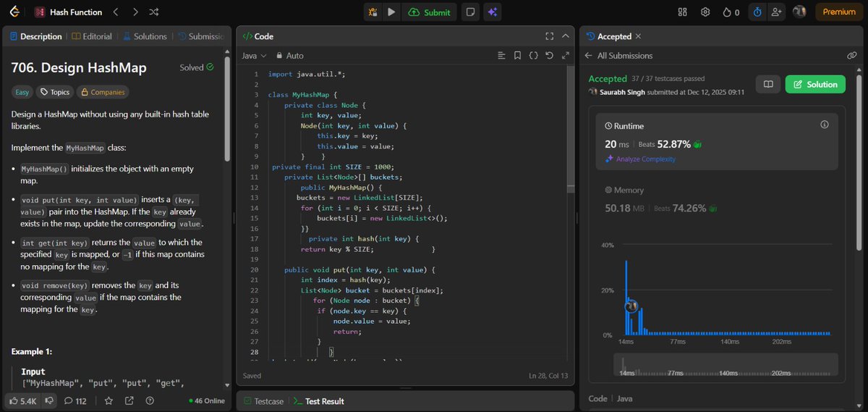Pick a random problem with shuffle icon
Image resolution: width=868 pixels, height=412 pixels.
point(154,12)
